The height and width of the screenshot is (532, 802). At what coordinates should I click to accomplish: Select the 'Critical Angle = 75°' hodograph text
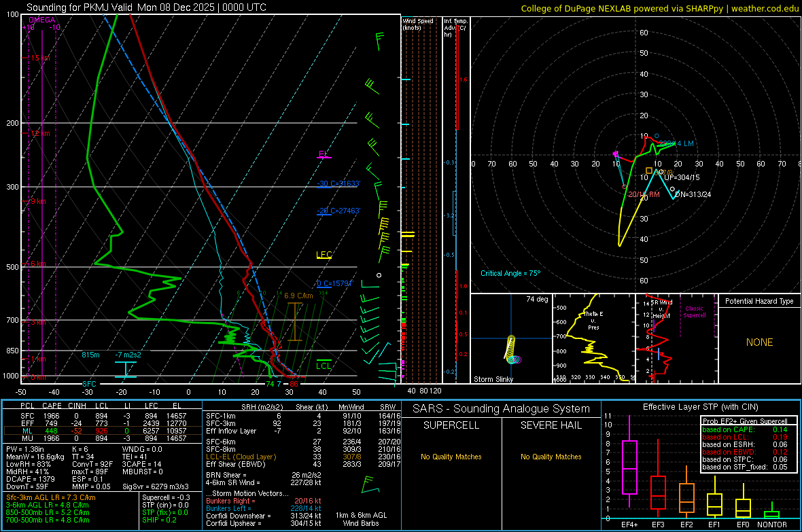510,273
